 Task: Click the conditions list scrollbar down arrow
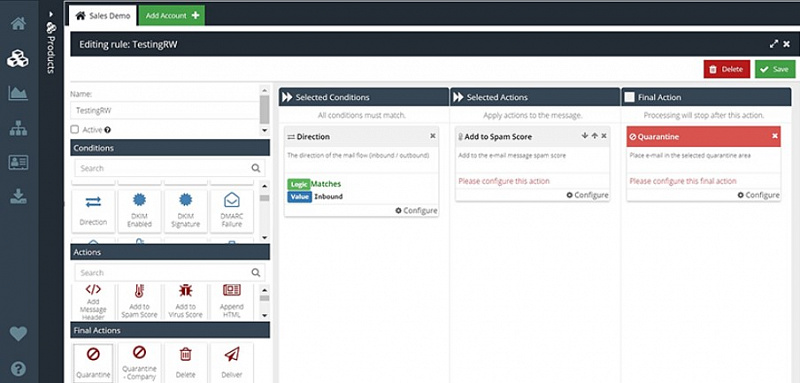coord(264,237)
